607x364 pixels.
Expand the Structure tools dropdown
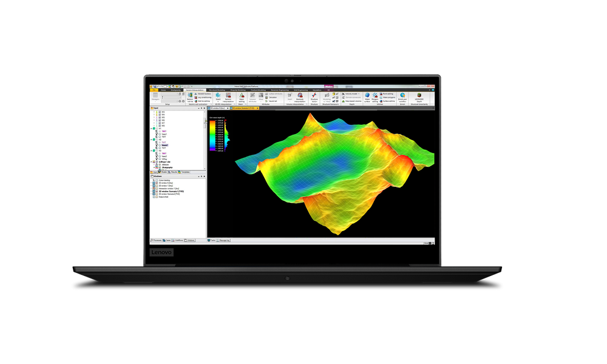(314, 98)
